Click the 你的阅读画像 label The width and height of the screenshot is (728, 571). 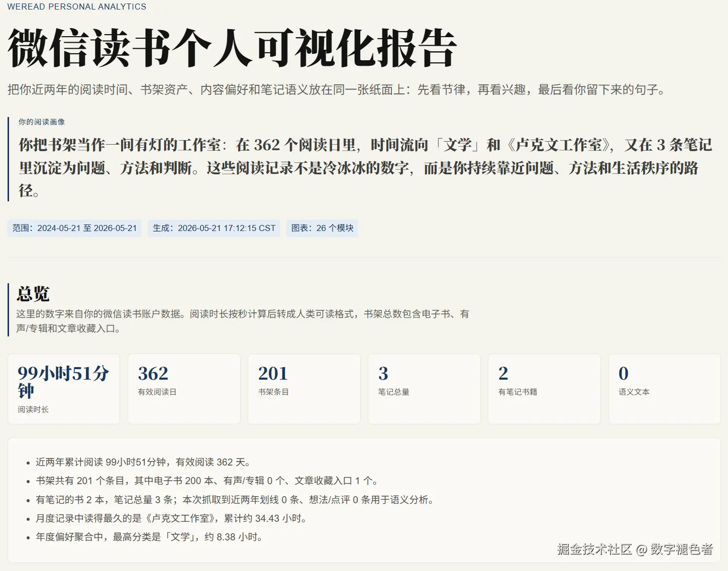click(x=42, y=122)
